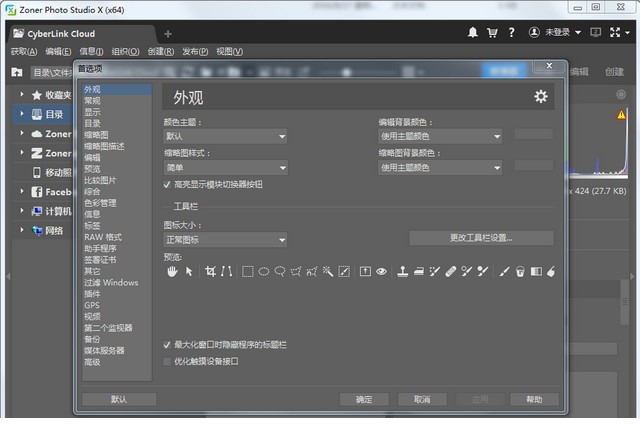
Task: Click the 编辑背景颜色 color swatch
Action: tap(533, 134)
